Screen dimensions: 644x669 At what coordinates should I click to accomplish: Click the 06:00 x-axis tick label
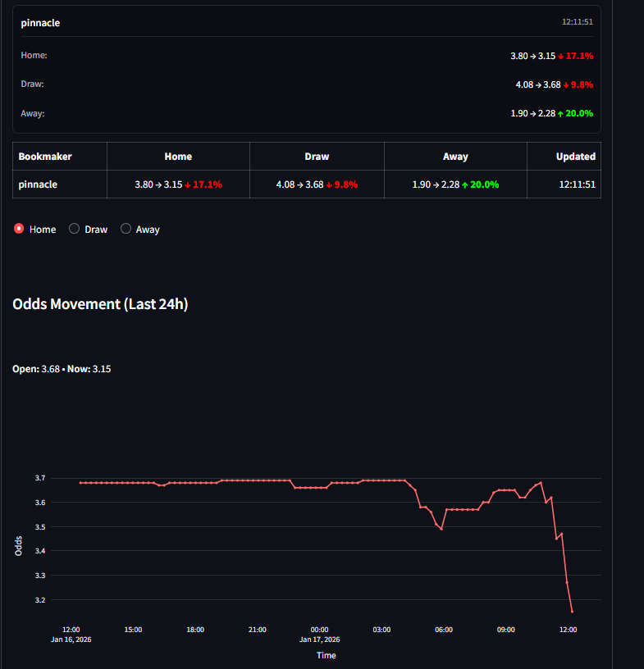point(444,630)
